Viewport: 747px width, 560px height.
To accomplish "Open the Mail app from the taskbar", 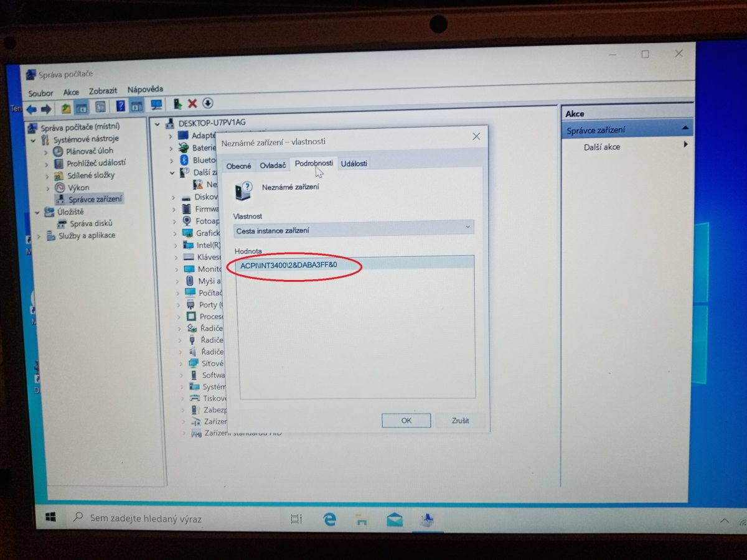I will [x=395, y=520].
